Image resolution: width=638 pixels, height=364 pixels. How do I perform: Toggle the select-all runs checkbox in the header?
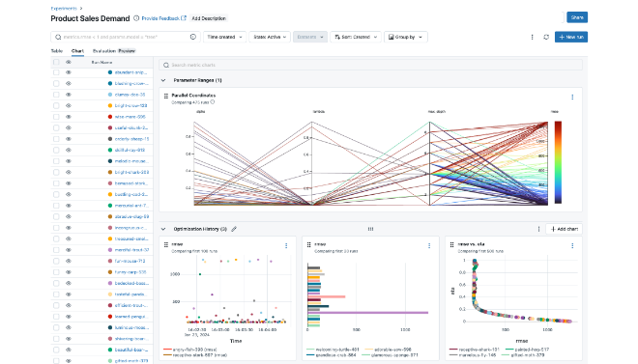pos(56,62)
